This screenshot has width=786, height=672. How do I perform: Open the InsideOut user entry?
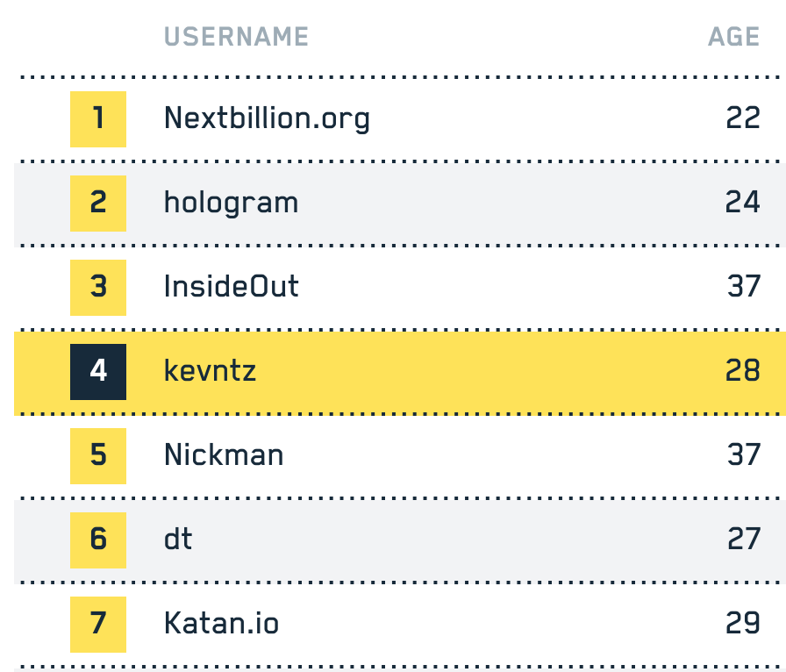pos(231,287)
